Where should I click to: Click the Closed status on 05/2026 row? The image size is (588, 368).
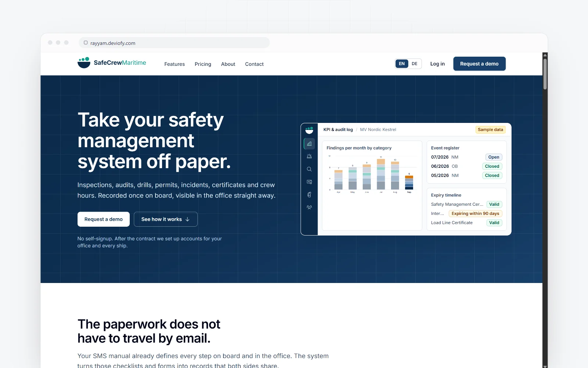click(x=492, y=176)
